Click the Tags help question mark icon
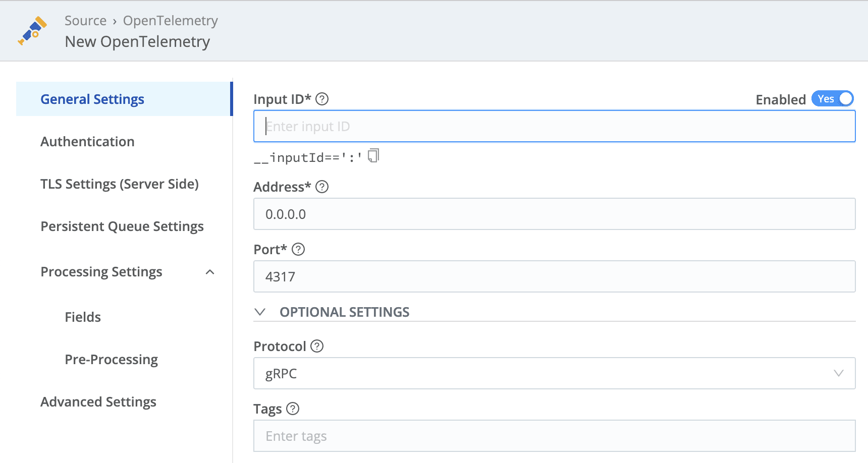Viewport: 868px width, 463px height. point(293,409)
